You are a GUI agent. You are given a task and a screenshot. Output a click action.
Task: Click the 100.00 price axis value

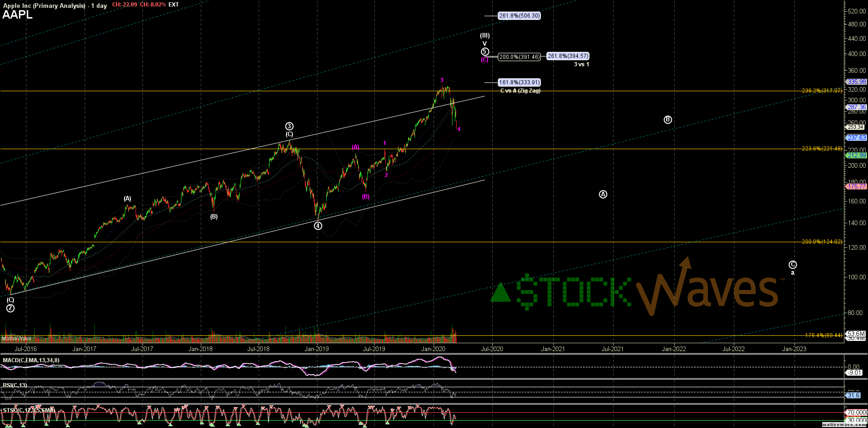pyautogui.click(x=857, y=277)
